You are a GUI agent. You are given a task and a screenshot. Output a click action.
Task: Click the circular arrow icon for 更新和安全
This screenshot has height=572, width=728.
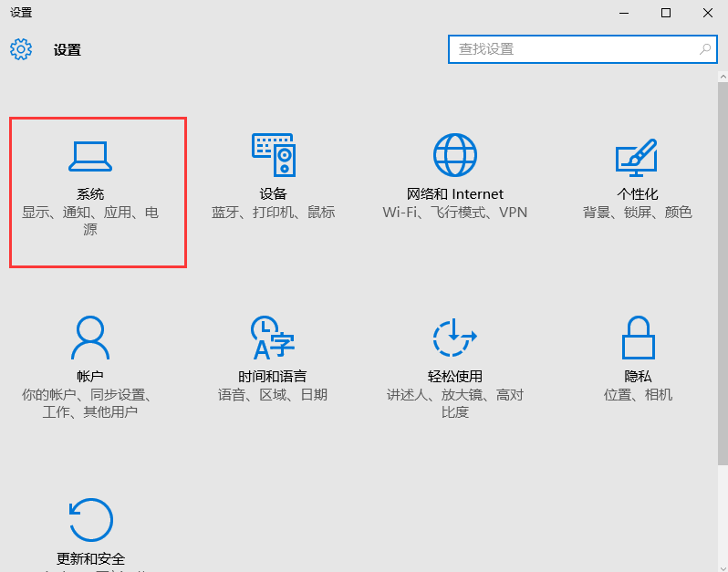click(90, 520)
